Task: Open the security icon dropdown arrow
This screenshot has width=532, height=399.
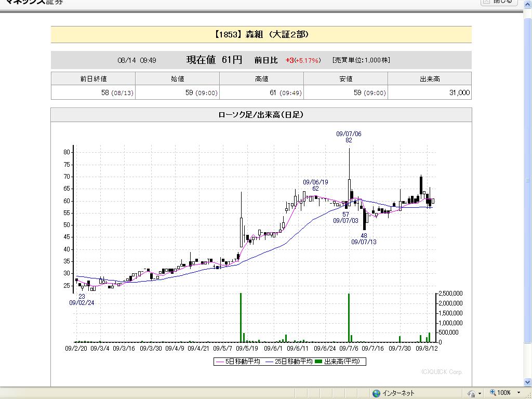Action: pyautogui.click(x=480, y=394)
